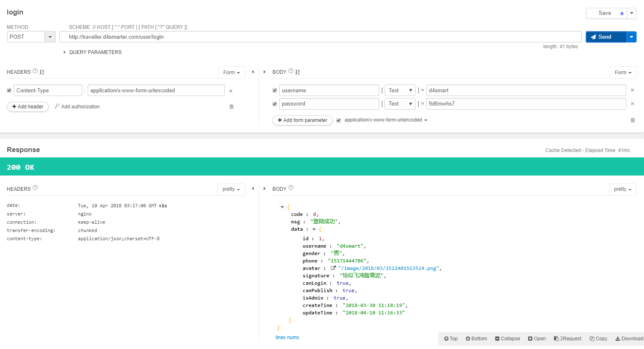This screenshot has width=644, height=349.
Task: Open username Text type dropdown
Action: click(400, 91)
